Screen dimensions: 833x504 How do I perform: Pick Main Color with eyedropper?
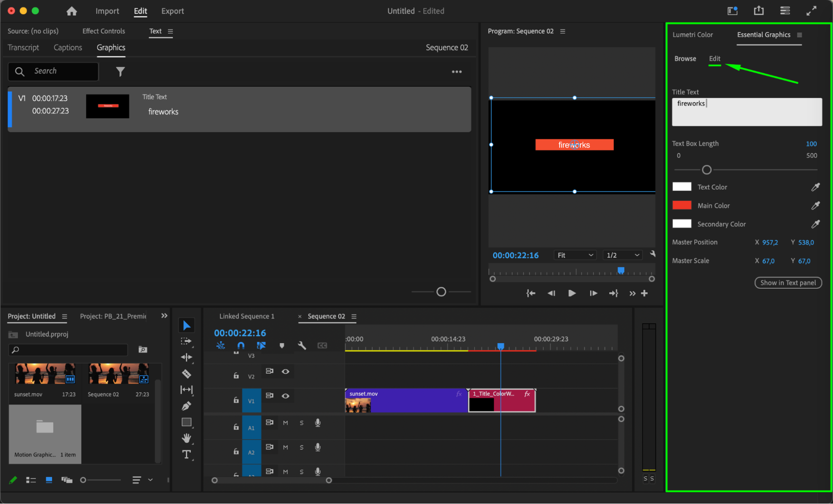[815, 205]
